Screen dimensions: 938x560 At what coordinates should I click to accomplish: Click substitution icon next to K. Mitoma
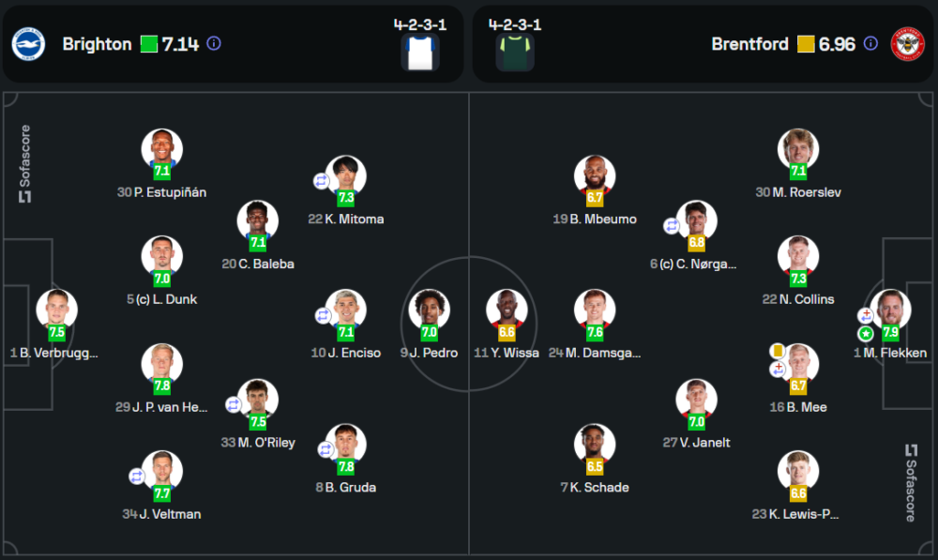[x=322, y=181]
